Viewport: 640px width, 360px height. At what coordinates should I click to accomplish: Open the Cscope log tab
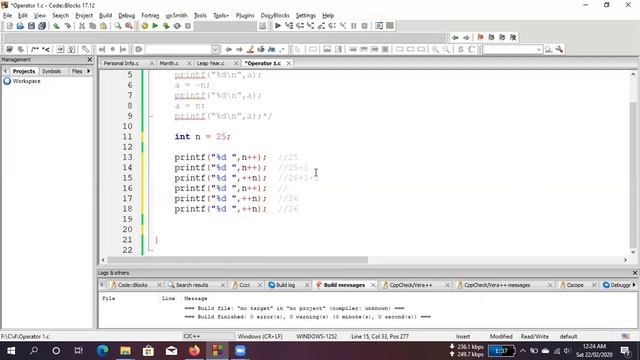pyautogui.click(x=575, y=285)
